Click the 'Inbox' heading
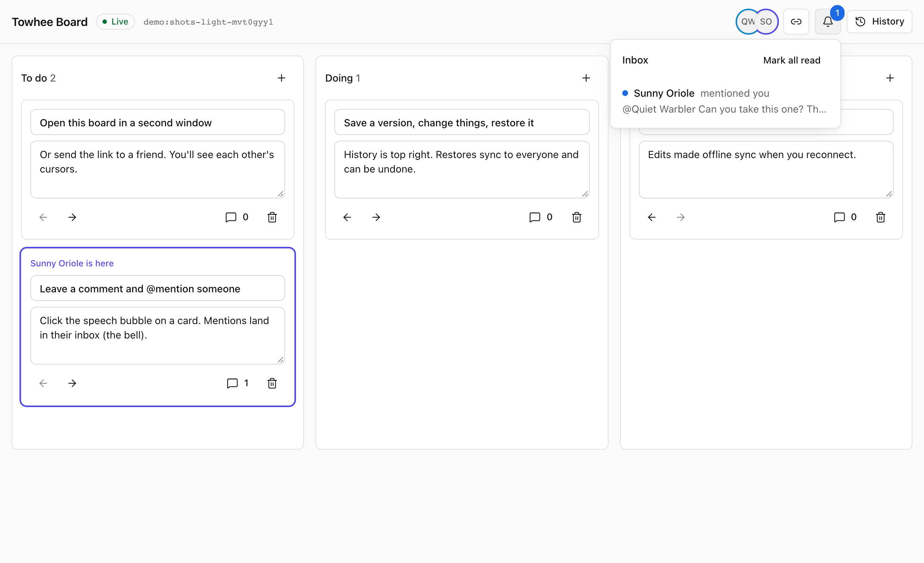The height and width of the screenshot is (563, 924). click(x=635, y=60)
